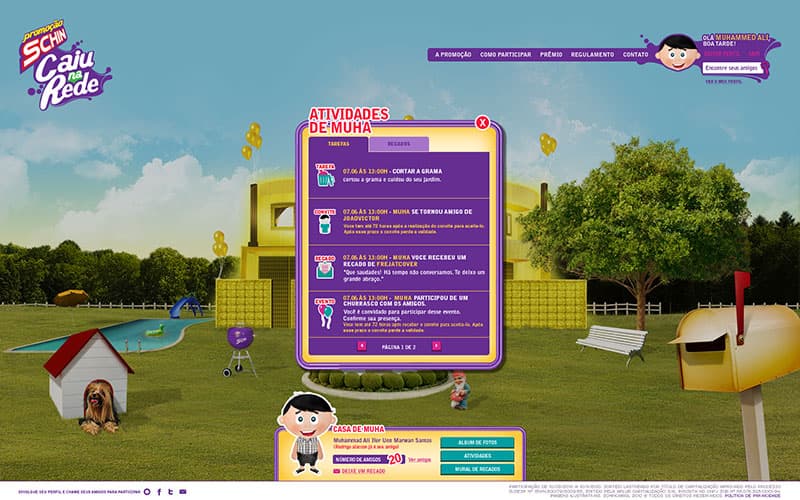Go to next activities page arrow
The image size is (800, 500).
pos(436,346)
